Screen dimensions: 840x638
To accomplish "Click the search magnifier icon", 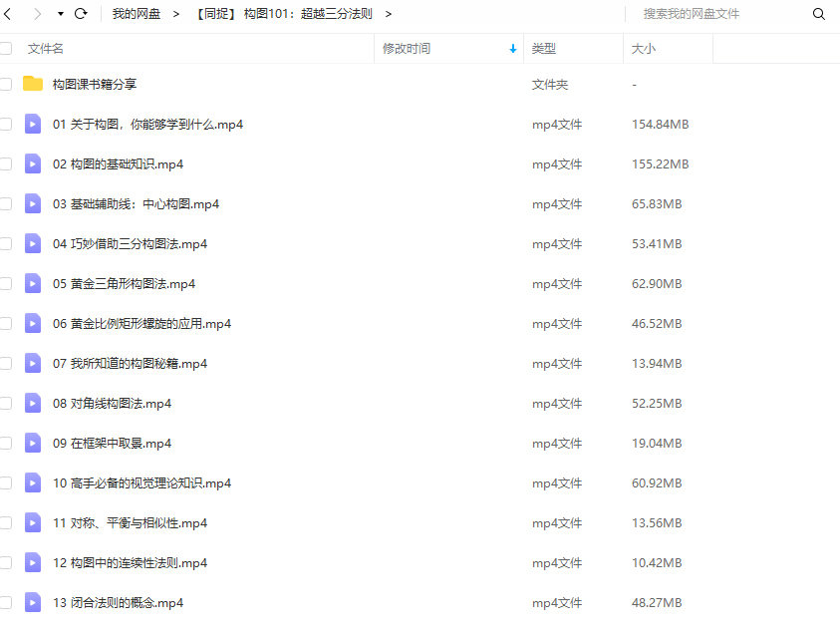I will (x=819, y=14).
